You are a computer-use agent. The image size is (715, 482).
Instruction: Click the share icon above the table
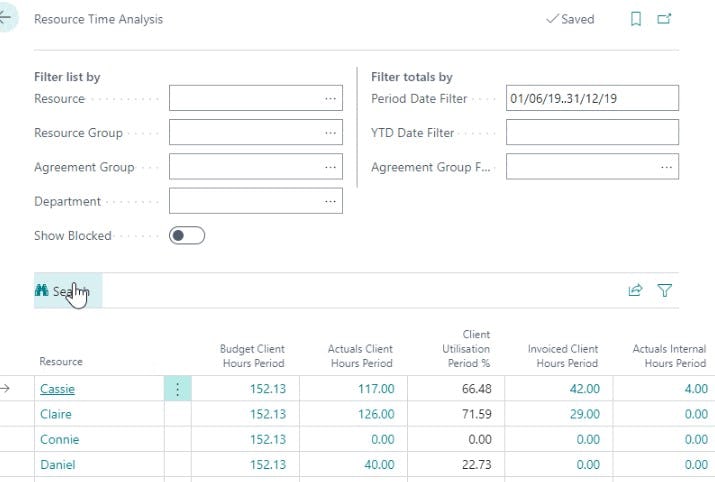[635, 291]
